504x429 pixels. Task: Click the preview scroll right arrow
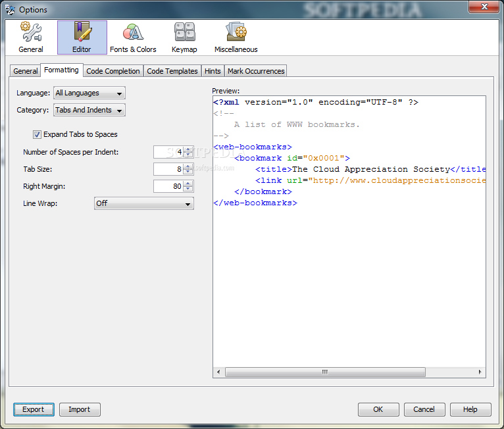pyautogui.click(x=480, y=372)
